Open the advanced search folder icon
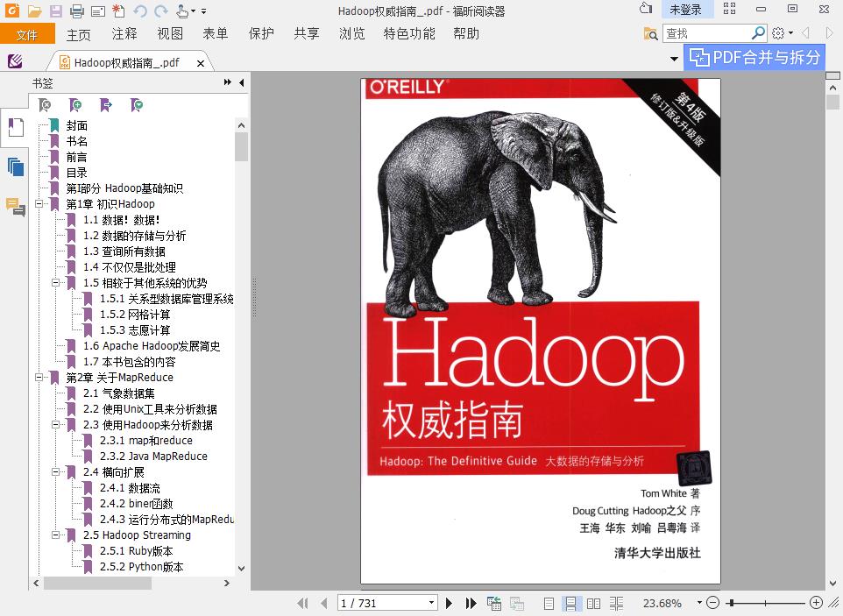Viewport: 843px width, 616px height. (x=650, y=33)
